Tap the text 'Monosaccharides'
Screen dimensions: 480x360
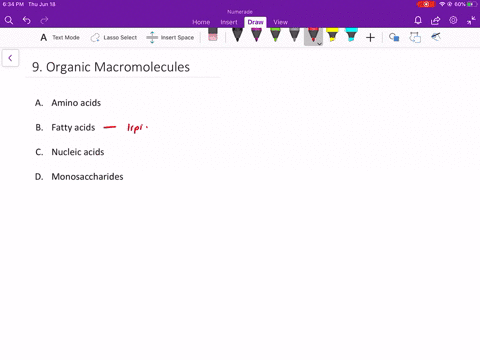(87, 177)
